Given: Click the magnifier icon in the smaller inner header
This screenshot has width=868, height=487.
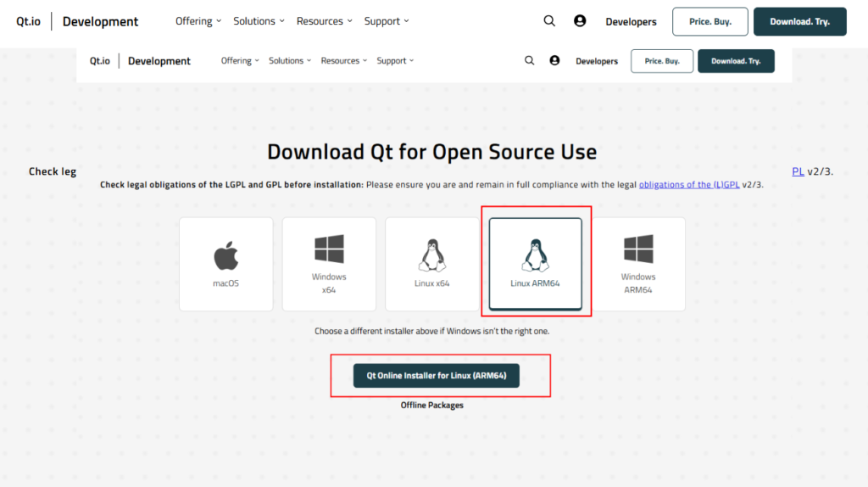Looking at the screenshot, I should coord(530,61).
